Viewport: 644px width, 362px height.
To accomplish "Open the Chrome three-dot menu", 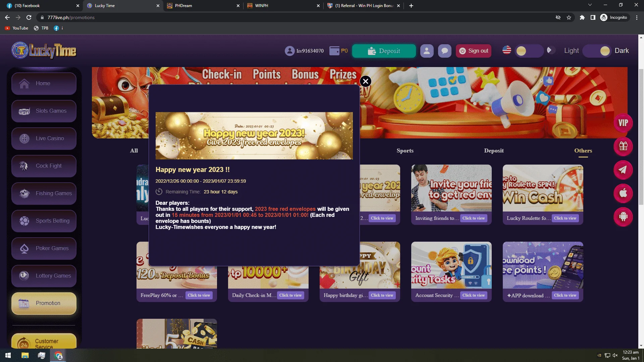I will point(637,17).
